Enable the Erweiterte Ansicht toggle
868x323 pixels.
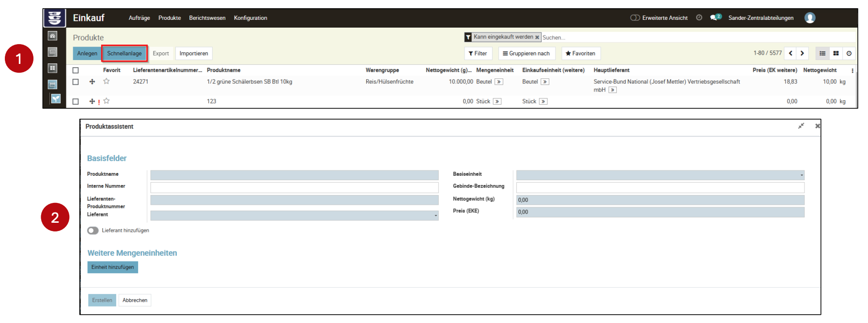(635, 18)
